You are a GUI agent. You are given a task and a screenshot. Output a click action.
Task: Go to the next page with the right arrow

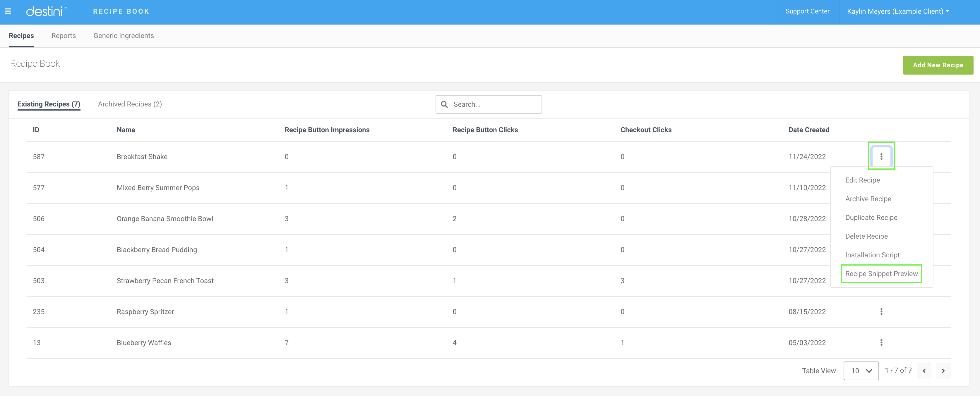(x=943, y=371)
